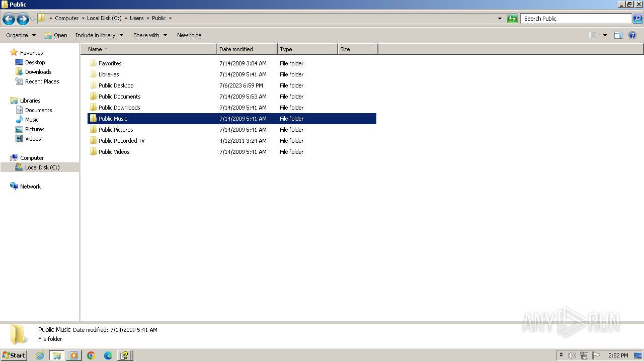Click Windows Explorer taskbar icon
The width and height of the screenshot is (644, 362).
[57, 355]
